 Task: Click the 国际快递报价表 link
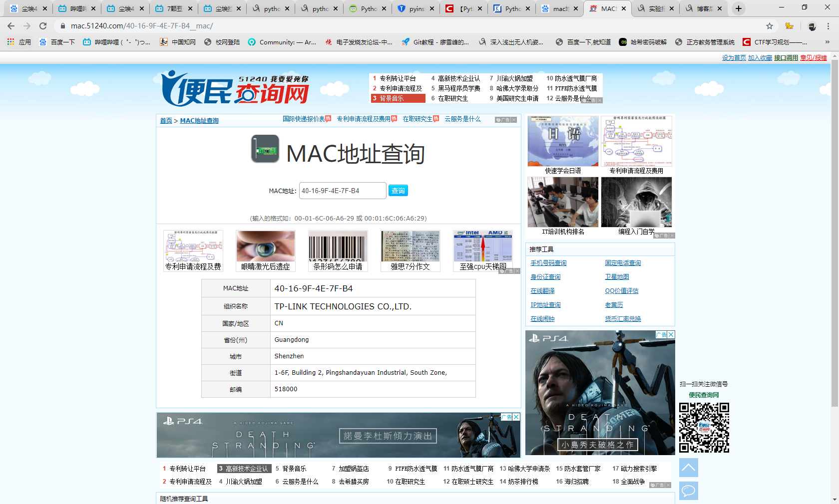(x=304, y=119)
